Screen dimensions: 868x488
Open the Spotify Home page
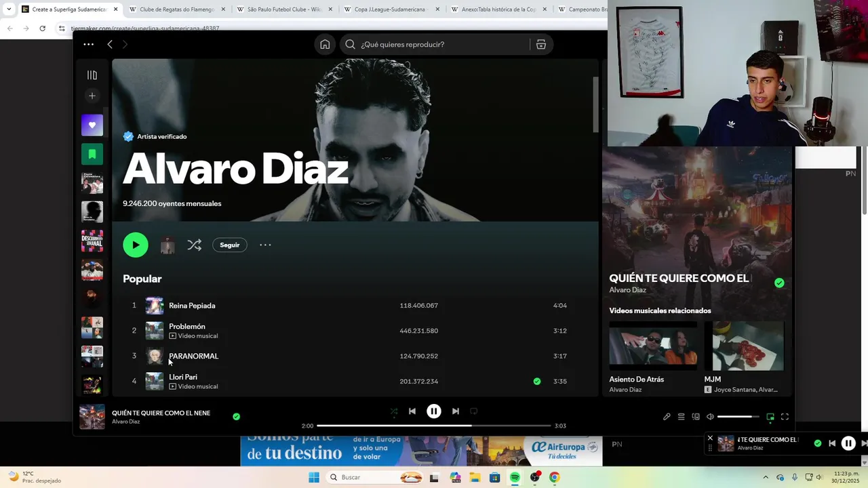coord(325,44)
